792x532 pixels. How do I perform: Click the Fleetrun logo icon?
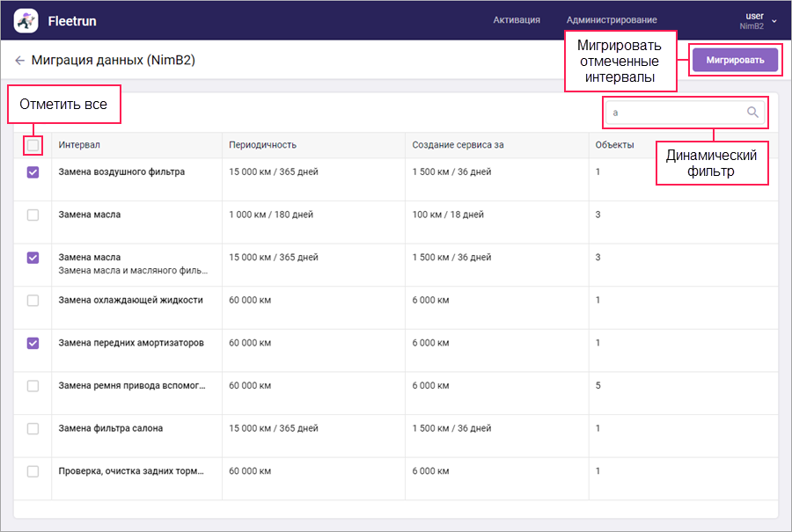pos(26,19)
